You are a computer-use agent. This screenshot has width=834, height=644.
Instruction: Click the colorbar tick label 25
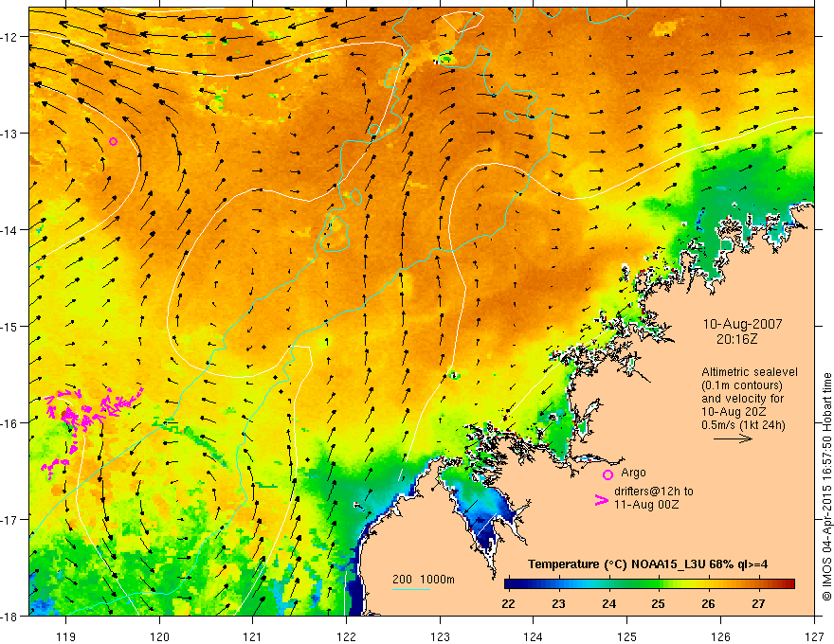[x=658, y=603]
